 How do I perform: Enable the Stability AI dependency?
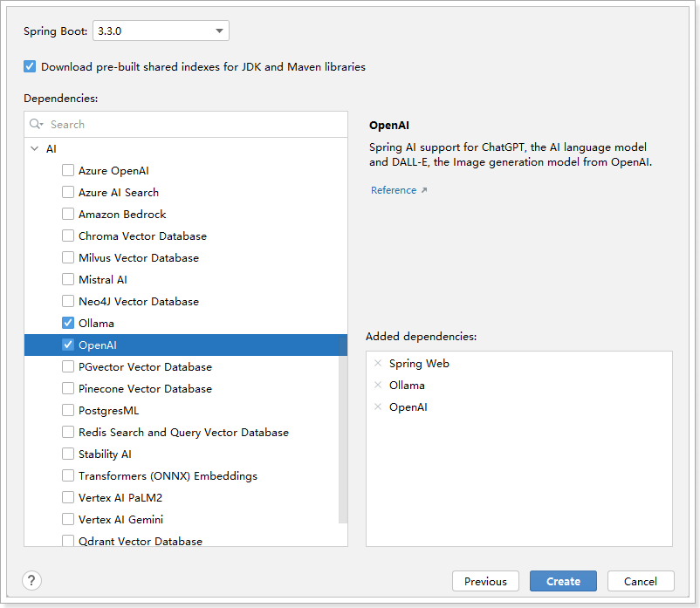pos(68,454)
